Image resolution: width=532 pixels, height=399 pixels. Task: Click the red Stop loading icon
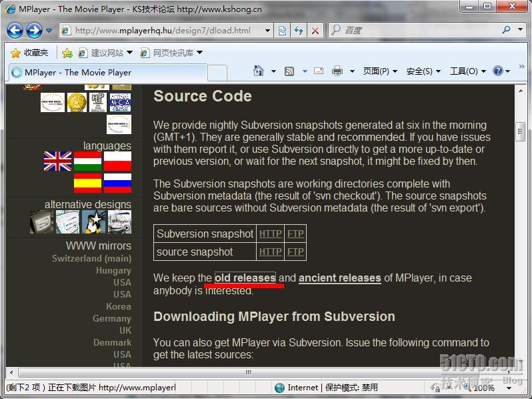click(x=315, y=31)
